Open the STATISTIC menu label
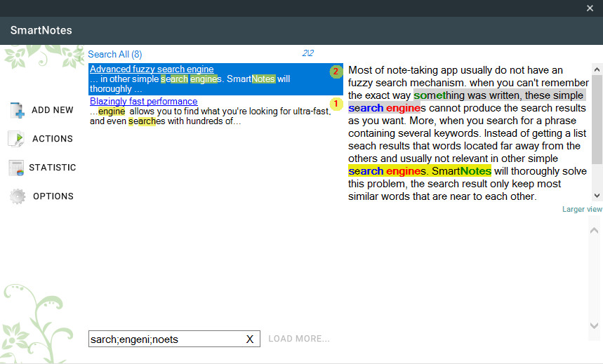The height and width of the screenshot is (364, 603). pos(53,168)
